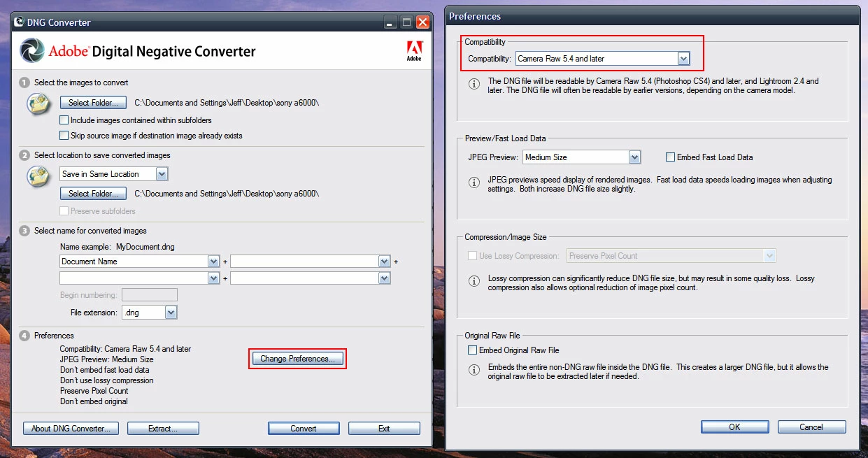
Task: Click the DNG Converter title bar icon
Action: pyautogui.click(x=20, y=22)
